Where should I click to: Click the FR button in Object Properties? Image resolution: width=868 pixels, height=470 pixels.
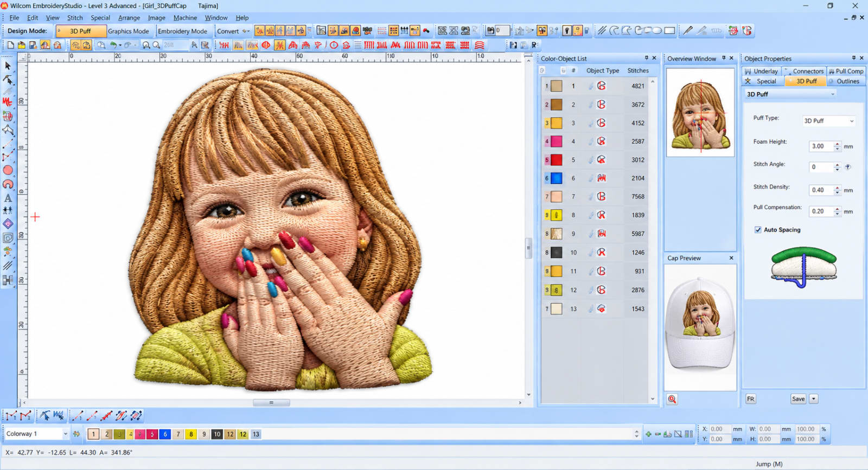pyautogui.click(x=750, y=399)
